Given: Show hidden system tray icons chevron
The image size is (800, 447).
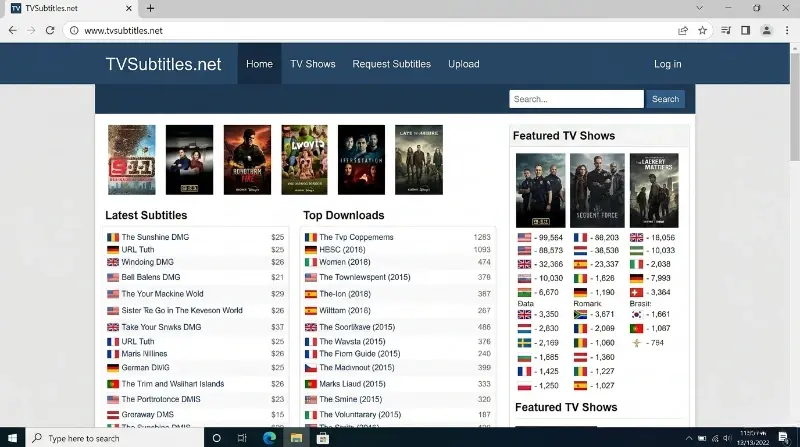Looking at the screenshot, I should click(x=689, y=438).
